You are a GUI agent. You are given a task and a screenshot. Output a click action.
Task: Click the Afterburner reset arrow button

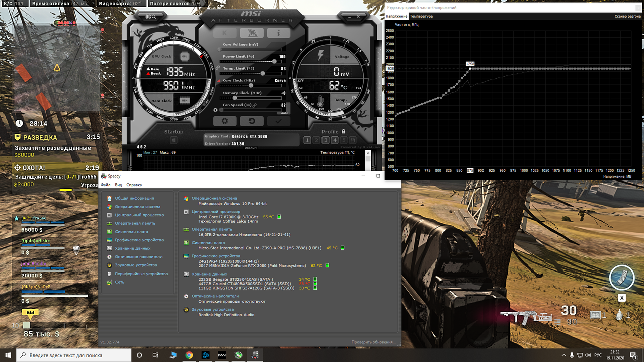pos(252,121)
